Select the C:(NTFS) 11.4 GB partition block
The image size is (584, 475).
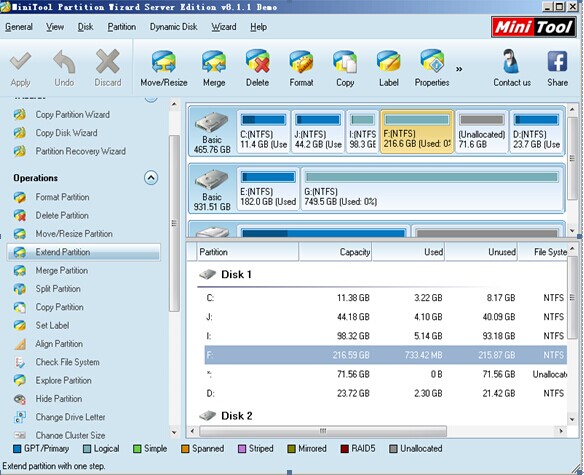(263, 132)
